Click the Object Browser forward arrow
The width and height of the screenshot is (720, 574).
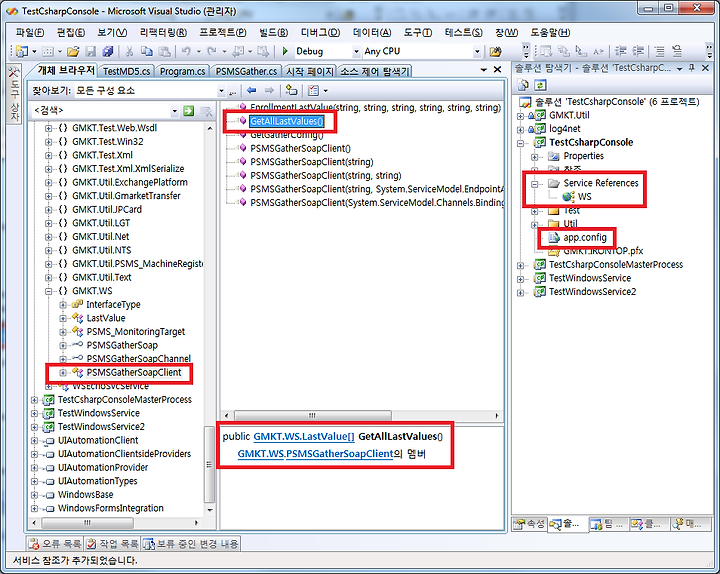pos(270,90)
